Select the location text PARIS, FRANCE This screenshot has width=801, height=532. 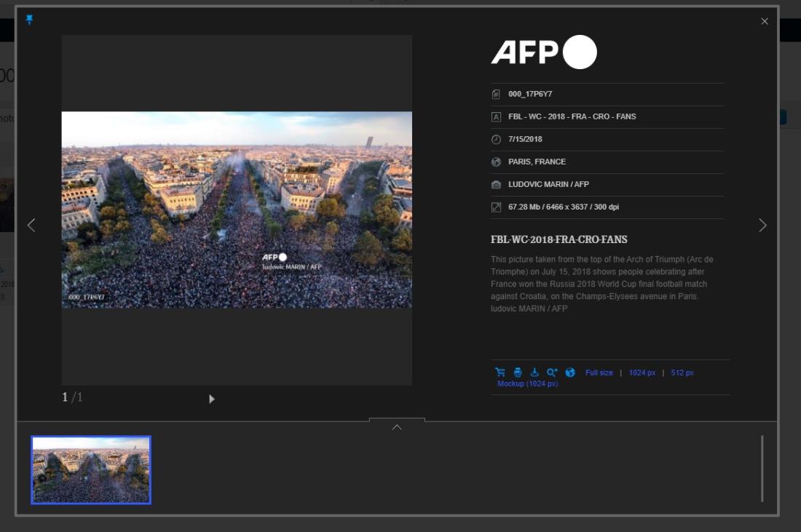point(537,162)
